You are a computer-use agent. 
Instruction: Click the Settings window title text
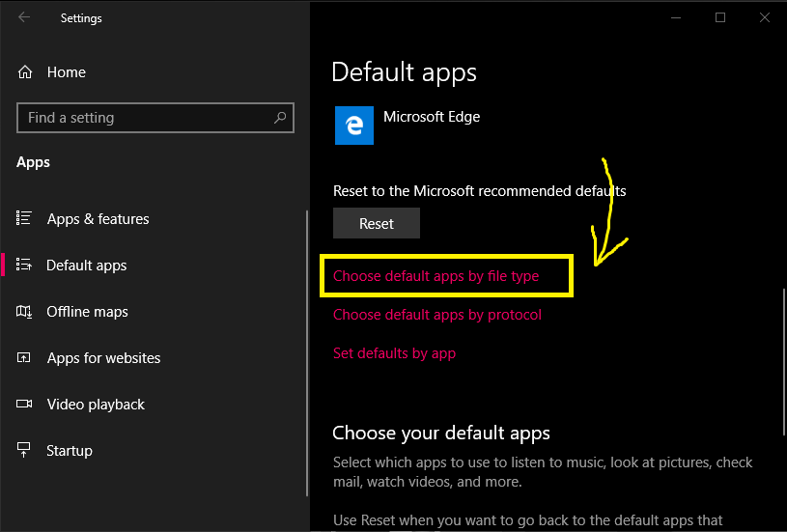81,18
